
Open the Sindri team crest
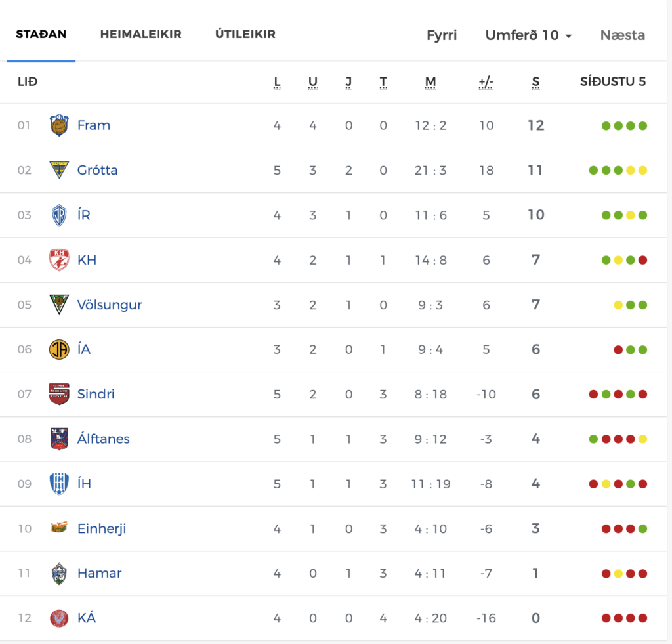(x=59, y=394)
